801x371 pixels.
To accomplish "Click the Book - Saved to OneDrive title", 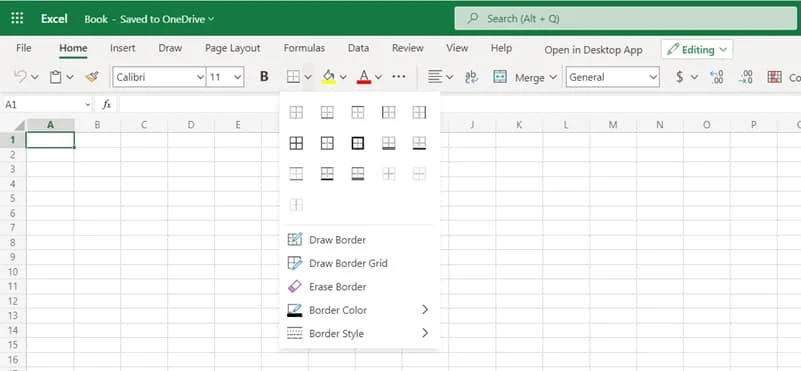I will point(149,19).
